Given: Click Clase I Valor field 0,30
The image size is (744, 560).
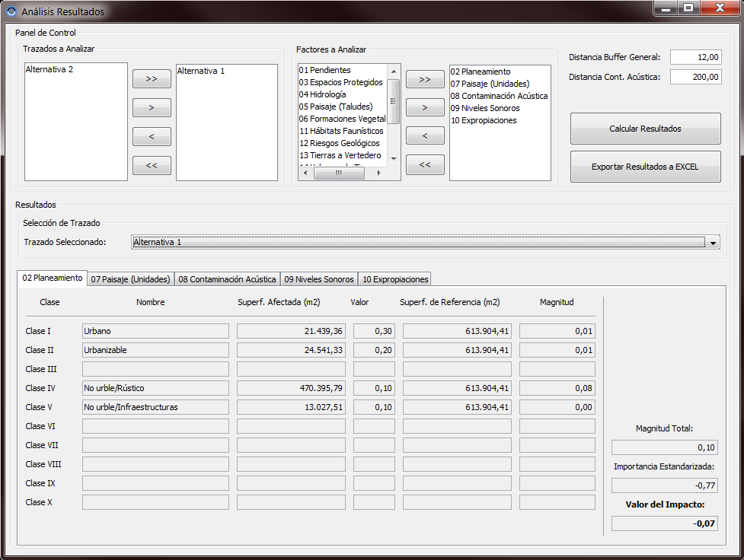Looking at the screenshot, I should (375, 331).
